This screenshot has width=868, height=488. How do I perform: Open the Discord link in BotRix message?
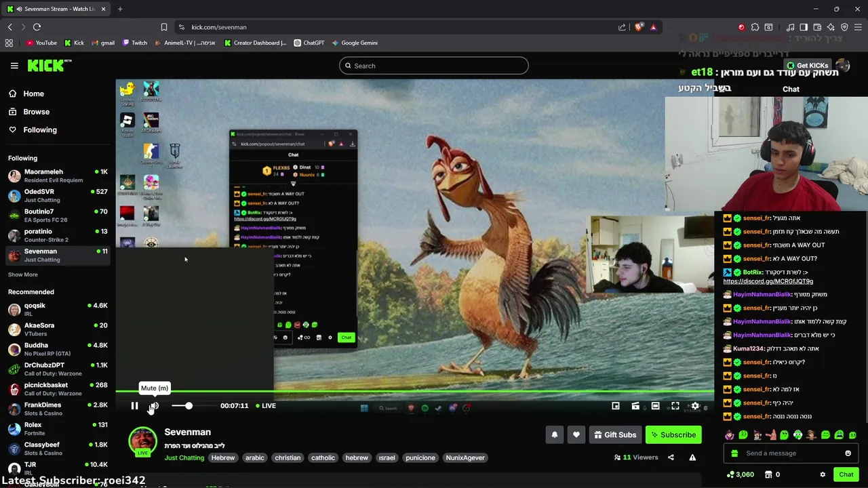[x=768, y=281]
